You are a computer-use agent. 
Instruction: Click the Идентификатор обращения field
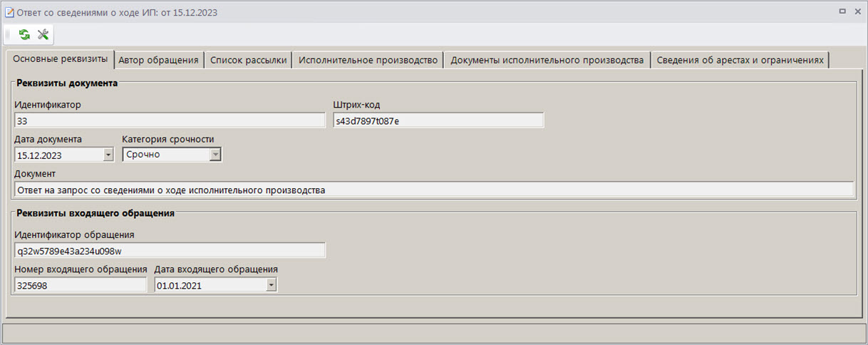click(170, 250)
